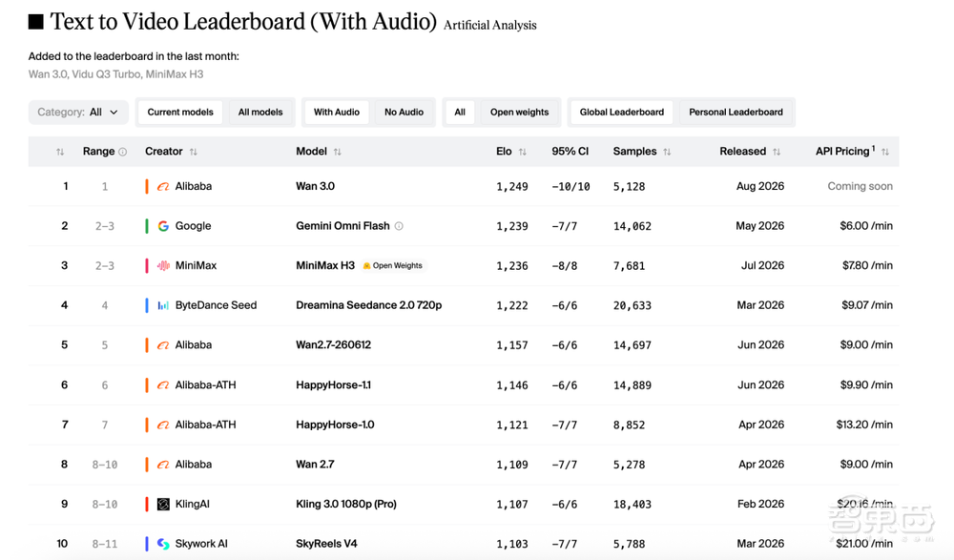Filter by Open weights
Viewport: 954px width, 560px height.
point(520,112)
